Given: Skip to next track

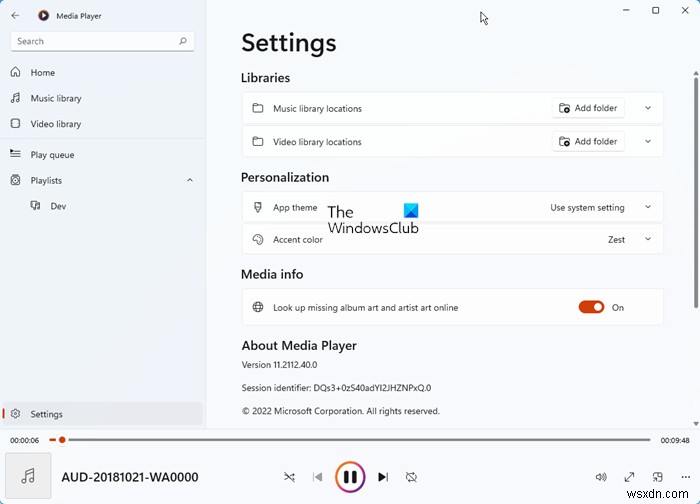Looking at the screenshot, I should pyautogui.click(x=383, y=477).
